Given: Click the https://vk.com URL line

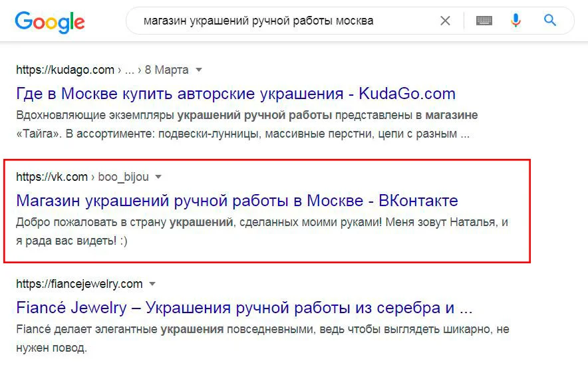Looking at the screenshot, I should click(52, 177).
